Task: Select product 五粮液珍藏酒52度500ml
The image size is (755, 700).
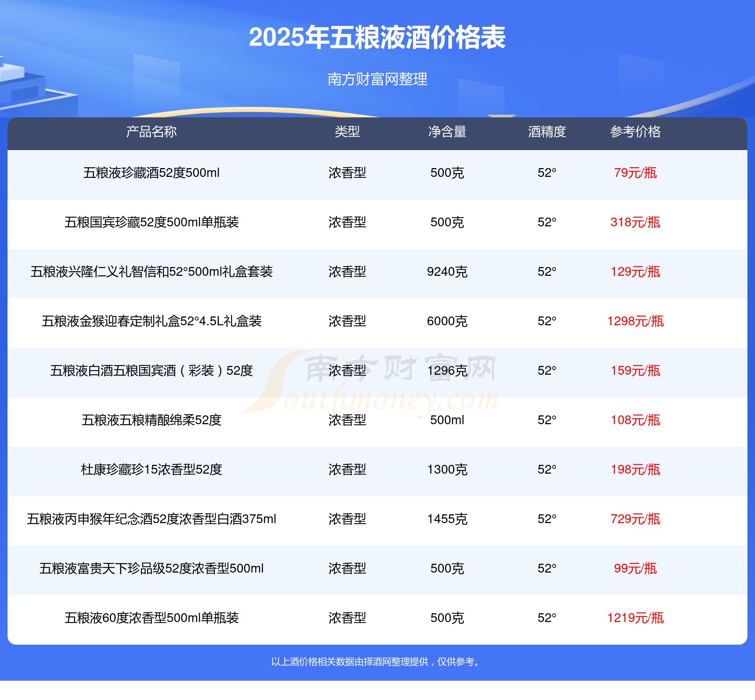Action: (x=151, y=173)
